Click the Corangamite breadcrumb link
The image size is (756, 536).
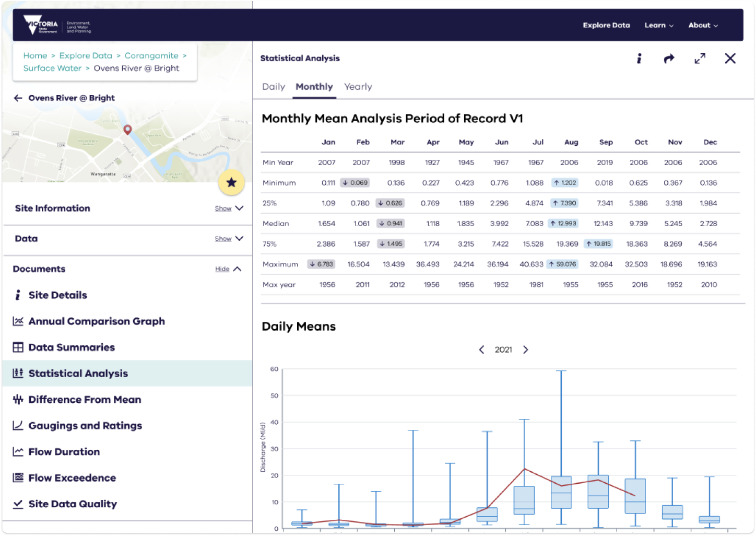pos(151,55)
